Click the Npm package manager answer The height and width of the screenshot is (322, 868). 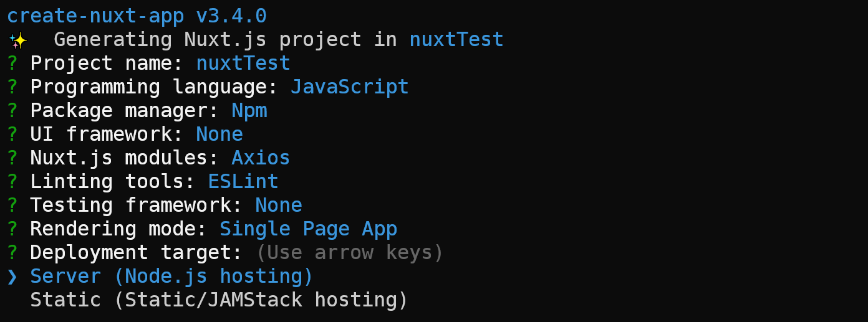click(249, 111)
